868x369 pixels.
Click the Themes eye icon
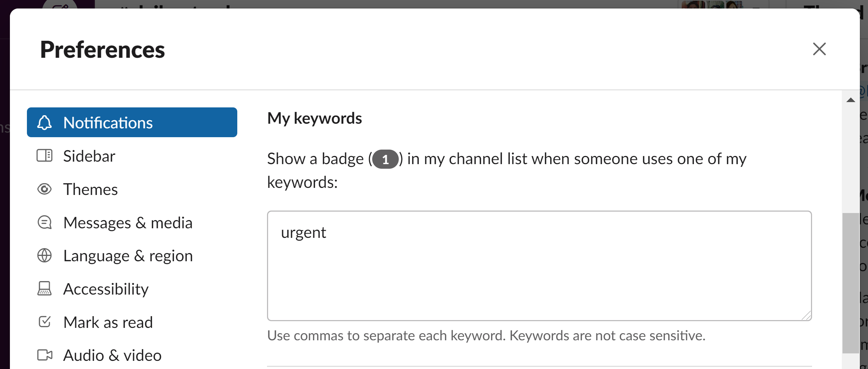point(45,189)
